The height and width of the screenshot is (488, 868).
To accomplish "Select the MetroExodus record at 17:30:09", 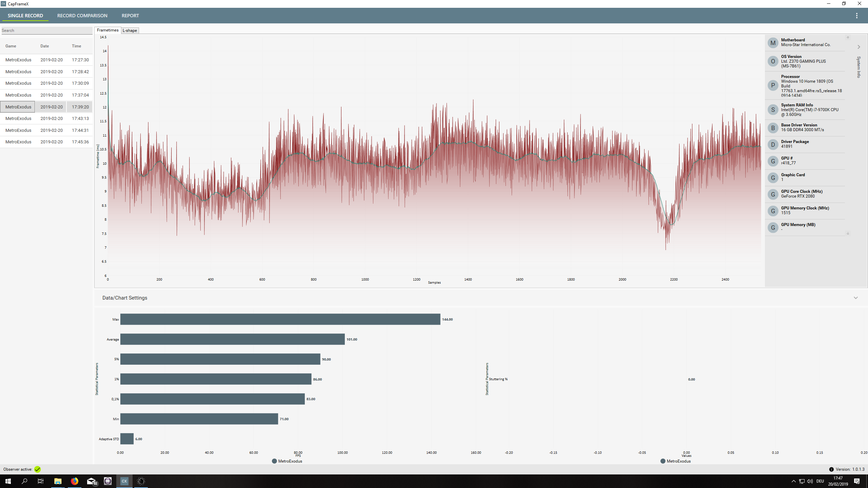I will (46, 83).
